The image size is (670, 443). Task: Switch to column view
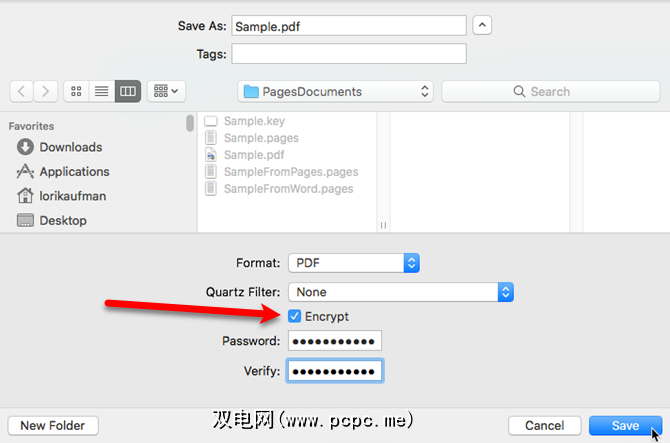coord(128,91)
